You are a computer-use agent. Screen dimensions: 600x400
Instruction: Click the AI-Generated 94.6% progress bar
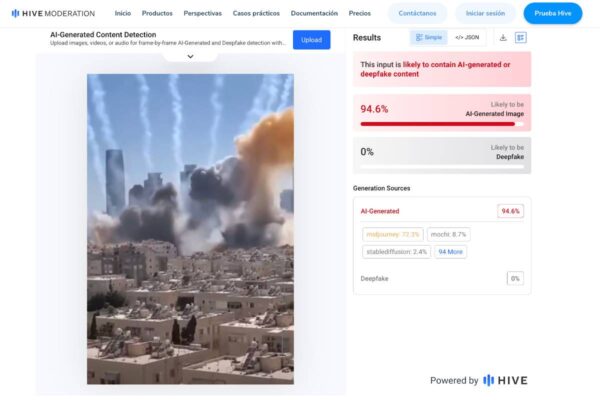click(441, 124)
